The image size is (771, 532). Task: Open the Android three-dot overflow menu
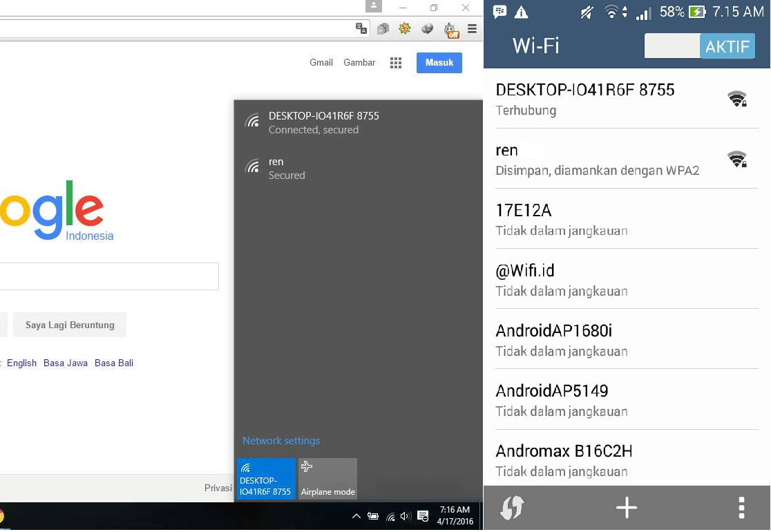741,507
